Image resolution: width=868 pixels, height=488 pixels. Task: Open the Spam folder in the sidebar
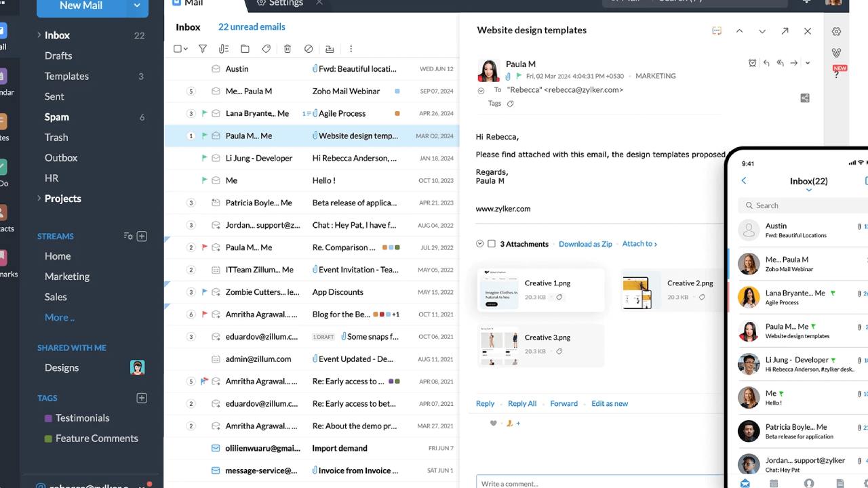click(56, 117)
